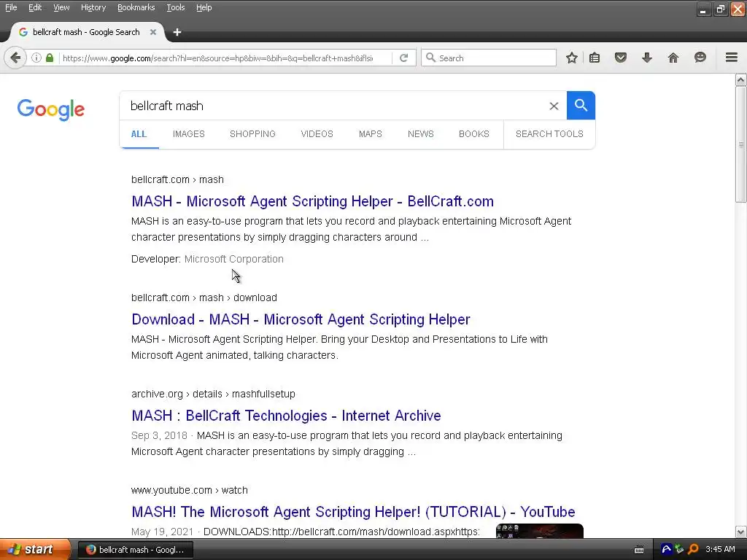The image size is (747, 560).
Task: Click the blue tray icon beside clock
Action: coord(667,549)
